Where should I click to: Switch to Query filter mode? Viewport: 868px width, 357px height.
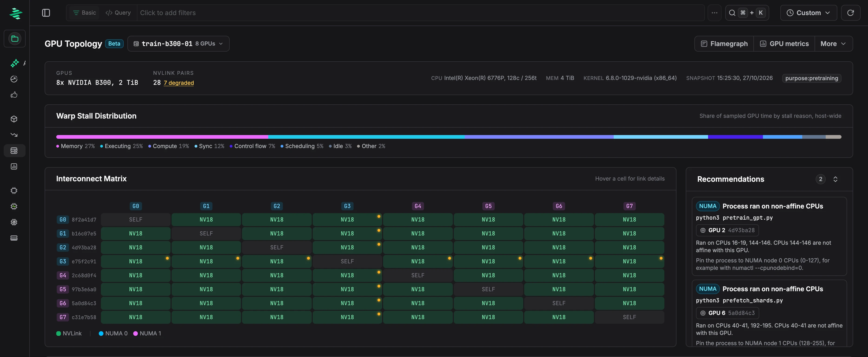[x=118, y=13]
